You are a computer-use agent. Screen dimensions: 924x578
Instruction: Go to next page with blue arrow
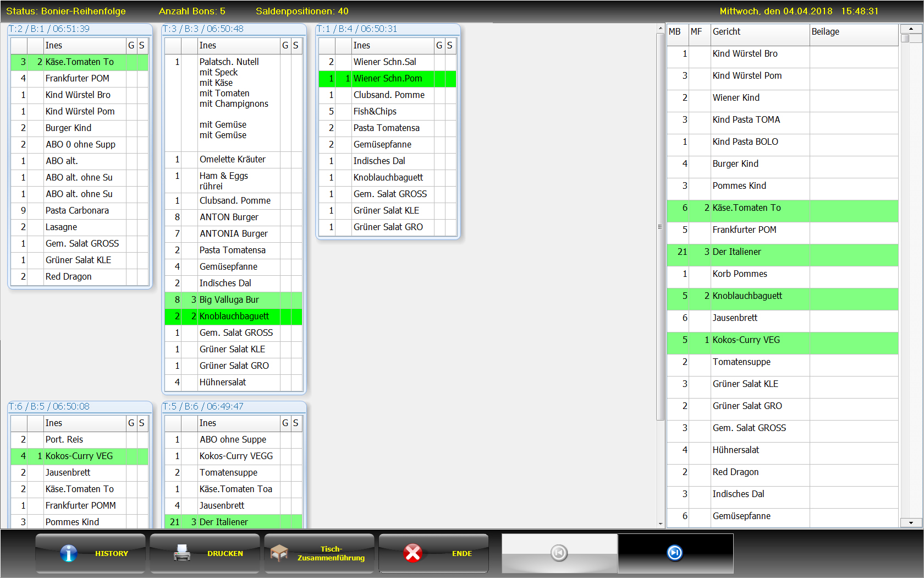(675, 553)
